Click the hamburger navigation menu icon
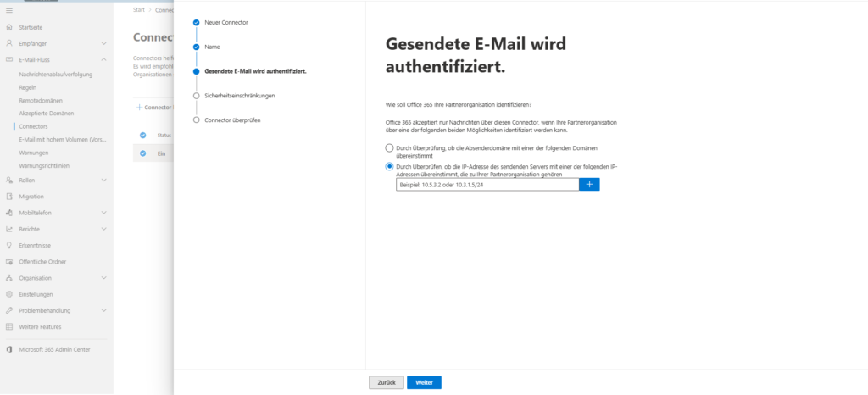Screen dimensions: 868x395 [x=9, y=10]
